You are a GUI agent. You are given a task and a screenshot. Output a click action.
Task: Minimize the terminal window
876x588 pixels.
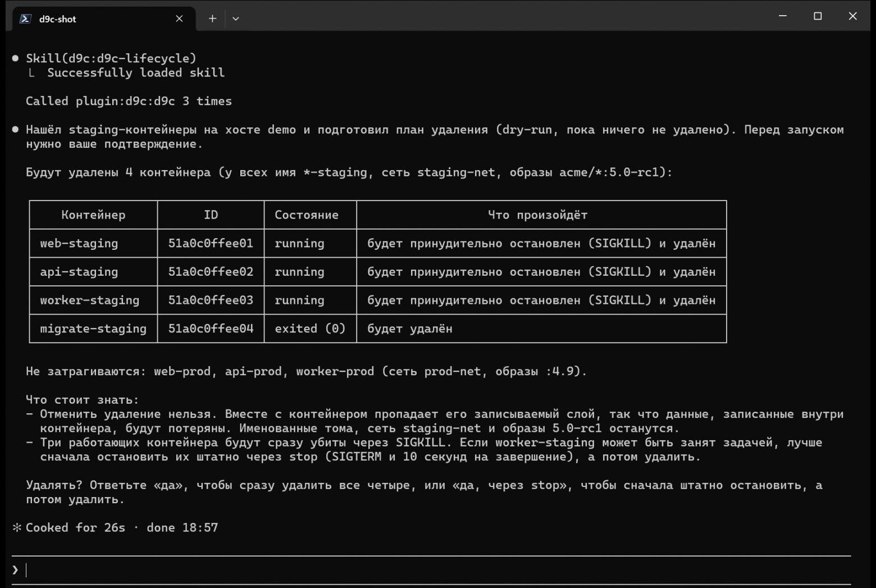(x=783, y=16)
